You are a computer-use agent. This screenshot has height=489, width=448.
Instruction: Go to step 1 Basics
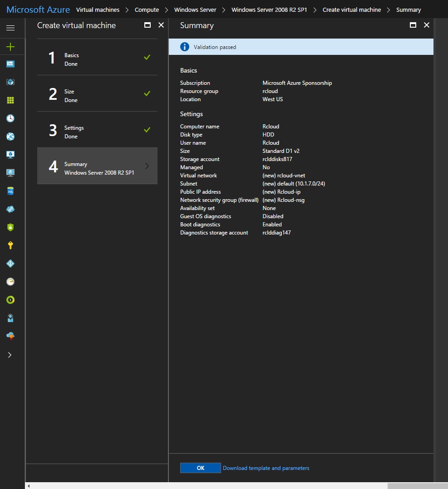coord(97,57)
